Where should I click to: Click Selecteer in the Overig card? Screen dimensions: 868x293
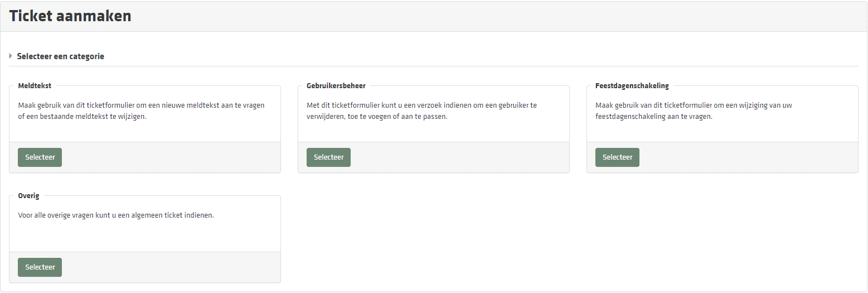pos(40,267)
